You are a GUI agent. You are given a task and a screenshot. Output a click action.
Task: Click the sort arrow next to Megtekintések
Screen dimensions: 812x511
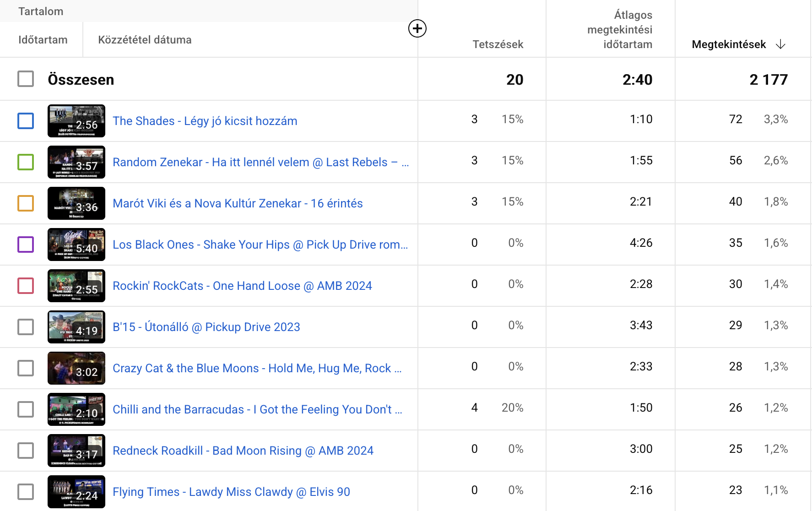pos(780,44)
